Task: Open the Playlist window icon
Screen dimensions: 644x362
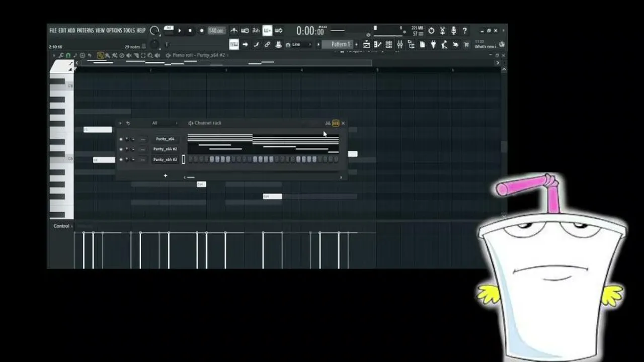Action: (367, 45)
